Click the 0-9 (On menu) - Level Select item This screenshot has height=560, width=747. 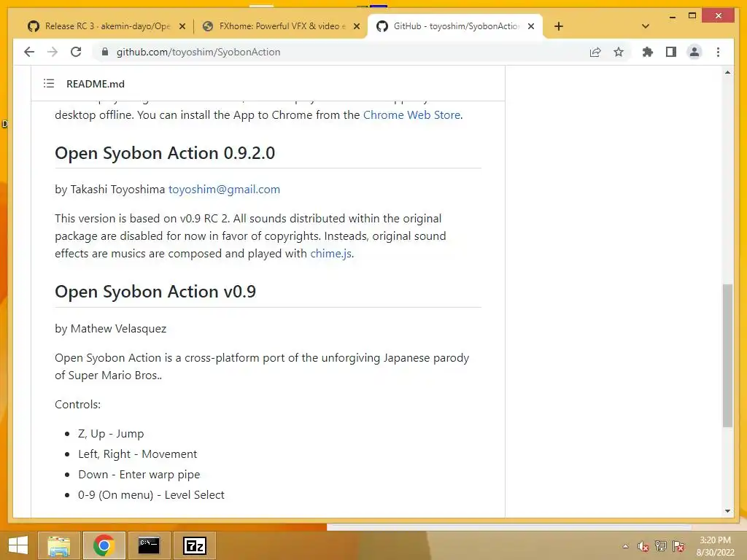point(151,495)
